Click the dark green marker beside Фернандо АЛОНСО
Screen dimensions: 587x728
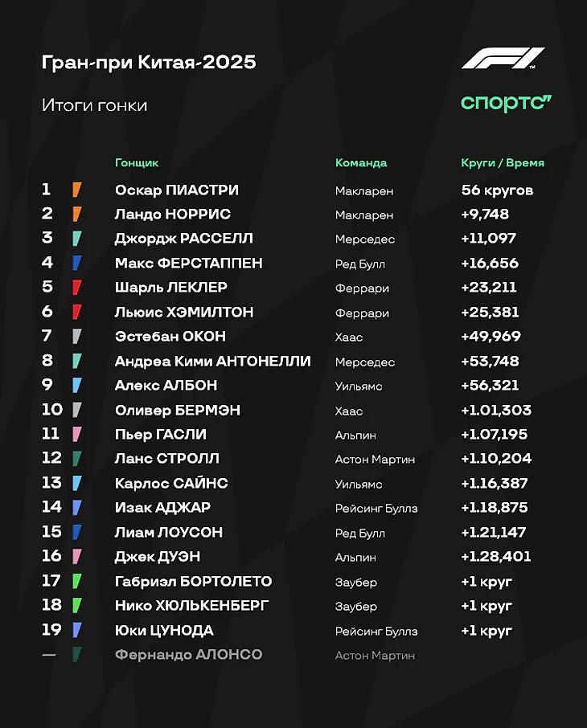77,655
